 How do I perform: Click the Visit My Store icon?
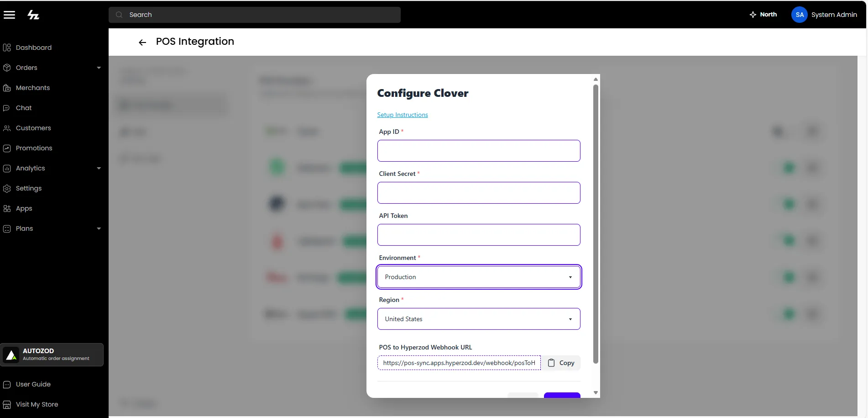pos(7,404)
